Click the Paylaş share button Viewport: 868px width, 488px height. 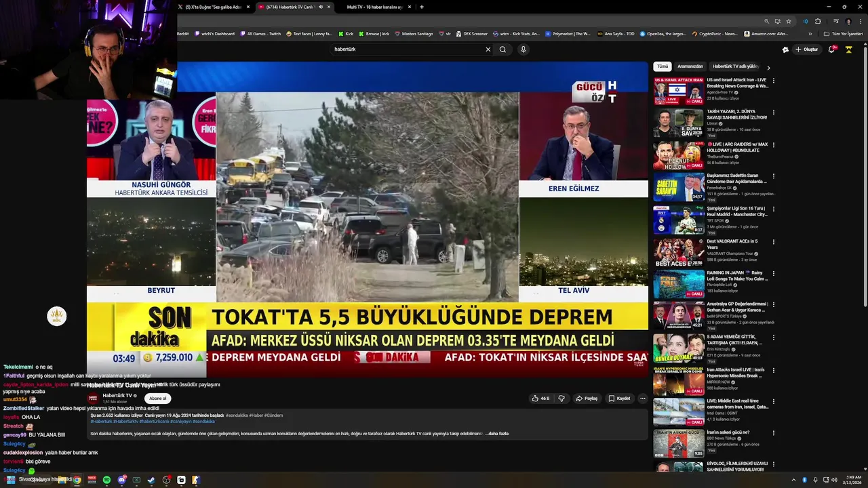point(587,399)
